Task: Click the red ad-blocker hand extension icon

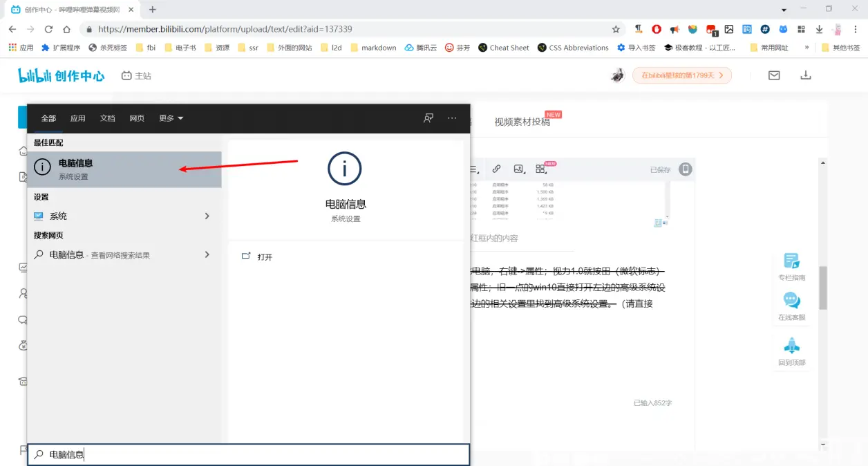Action: point(657,30)
